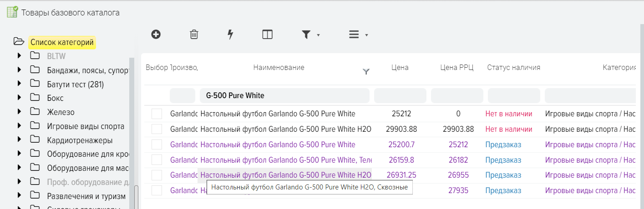
Task: Expand the Игровые виды спорта category arrow
Action: [19, 126]
